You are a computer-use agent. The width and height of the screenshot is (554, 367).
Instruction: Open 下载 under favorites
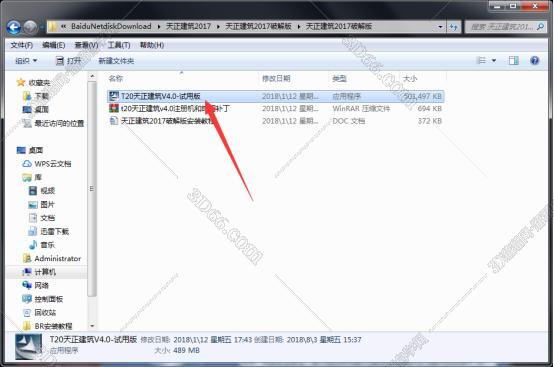(x=42, y=96)
